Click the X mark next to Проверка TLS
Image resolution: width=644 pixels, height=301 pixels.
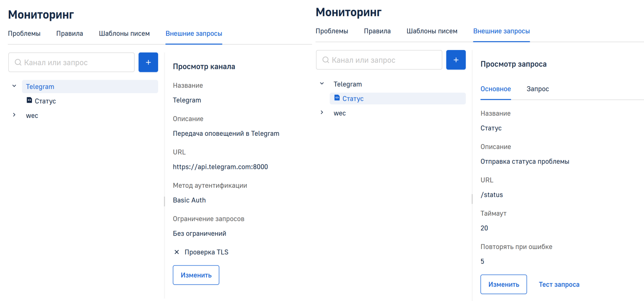[177, 252]
